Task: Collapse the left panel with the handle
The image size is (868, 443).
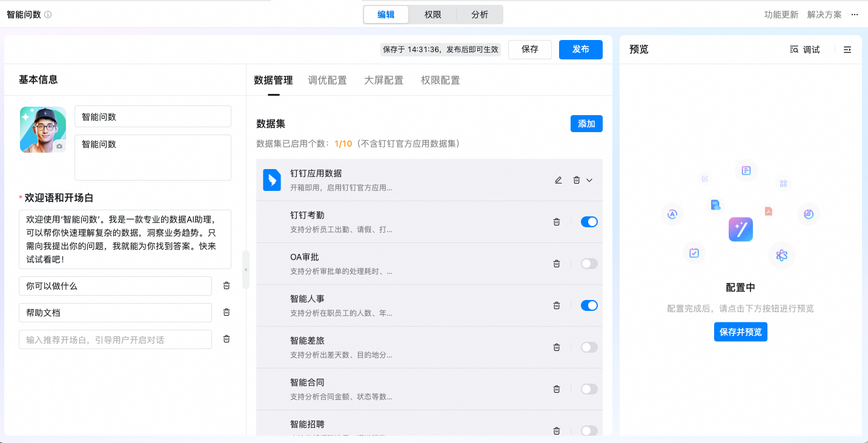Action: 245,270
